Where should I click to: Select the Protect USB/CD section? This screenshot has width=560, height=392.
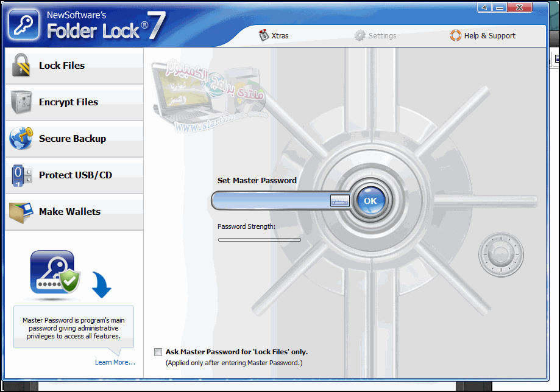coord(74,175)
